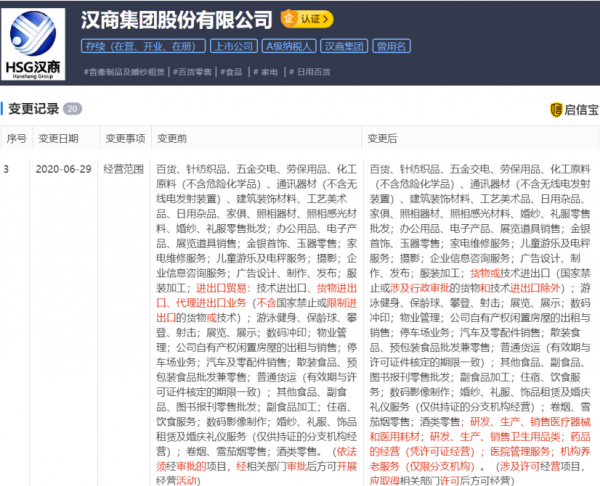This screenshot has width=600, height=486.
Task: Click the red 进出口贸易 text in 变更前
Action: pos(221,288)
